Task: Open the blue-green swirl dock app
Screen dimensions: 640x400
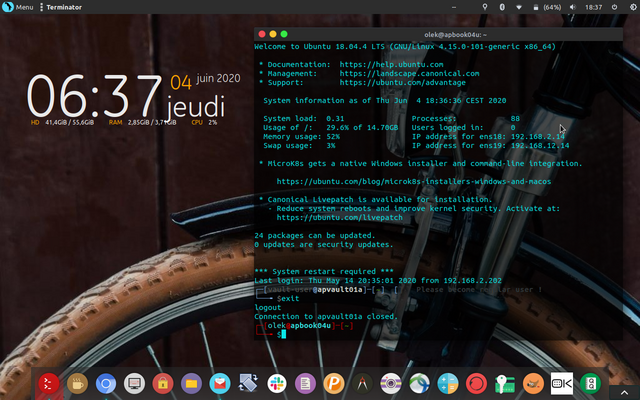Action: pos(419,384)
